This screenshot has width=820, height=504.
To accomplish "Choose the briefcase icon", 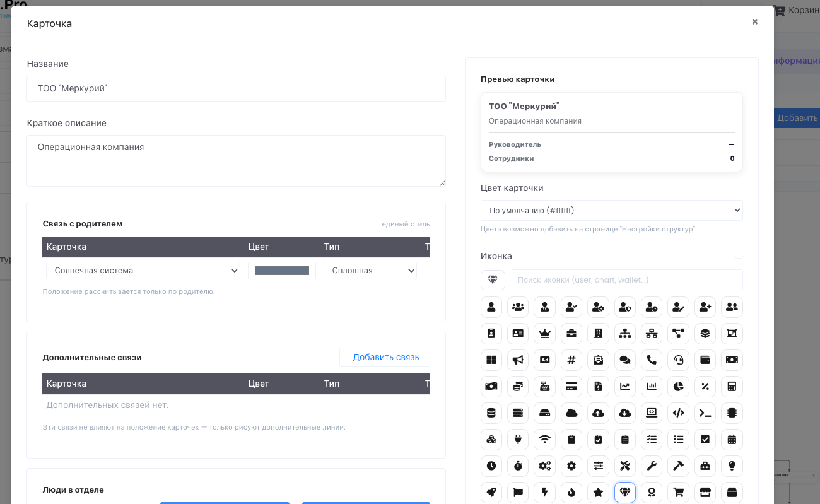I will [571, 334].
